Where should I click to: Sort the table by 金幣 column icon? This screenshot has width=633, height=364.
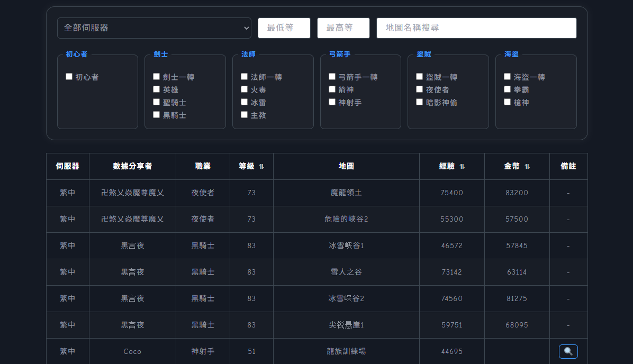coord(527,166)
